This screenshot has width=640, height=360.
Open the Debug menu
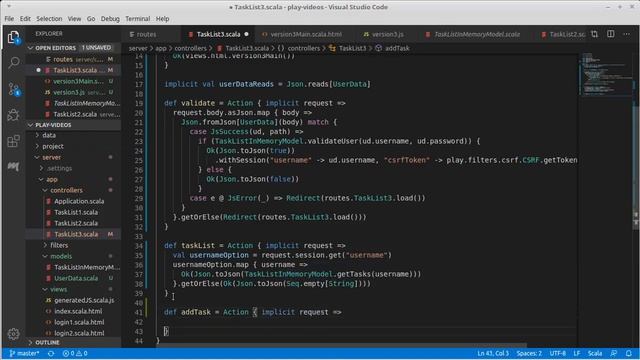pyautogui.click(x=110, y=19)
